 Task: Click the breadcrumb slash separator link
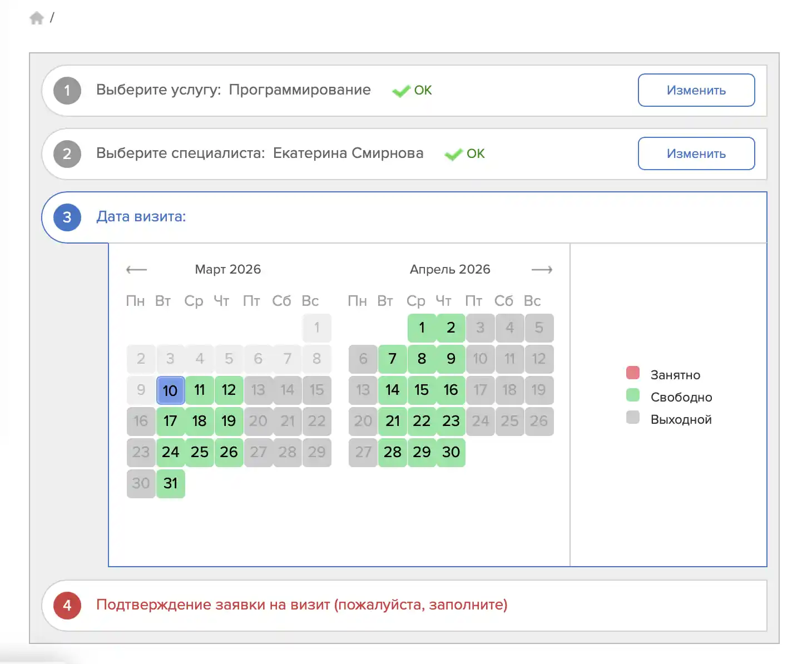(53, 17)
